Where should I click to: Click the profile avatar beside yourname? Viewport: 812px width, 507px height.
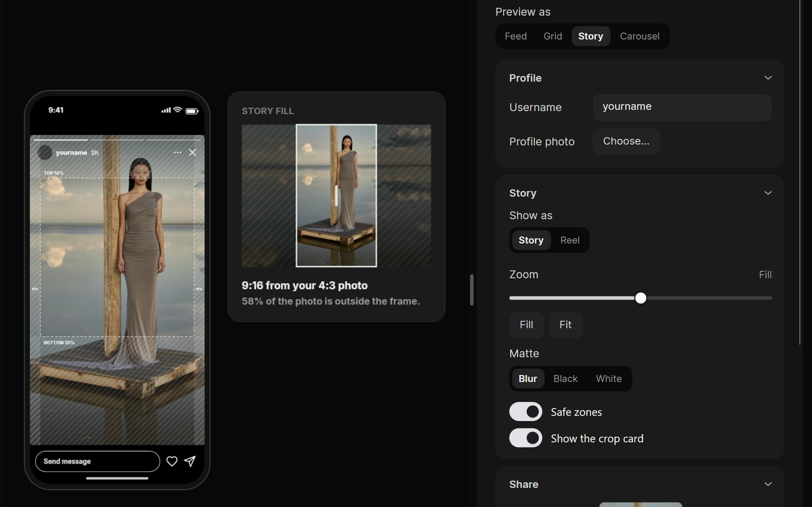pos(45,152)
